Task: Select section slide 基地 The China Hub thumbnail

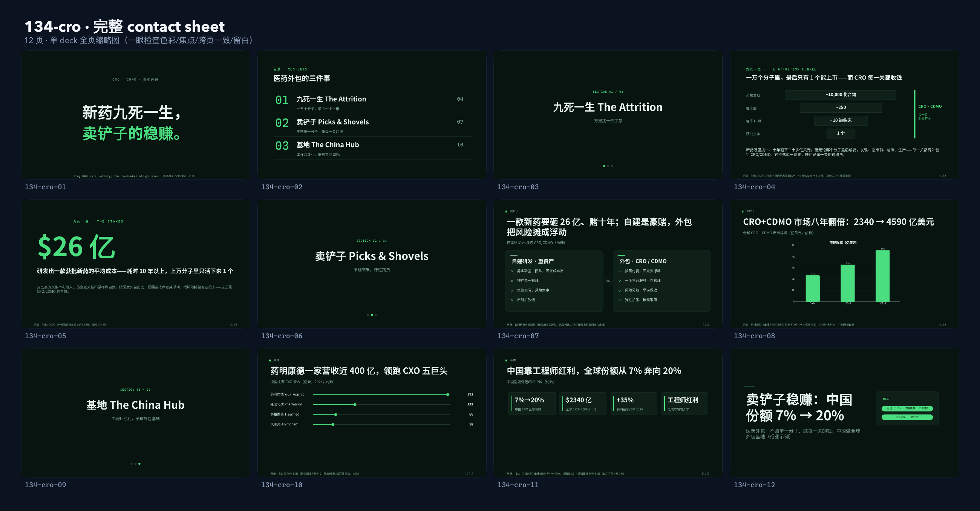Action: tap(135, 412)
